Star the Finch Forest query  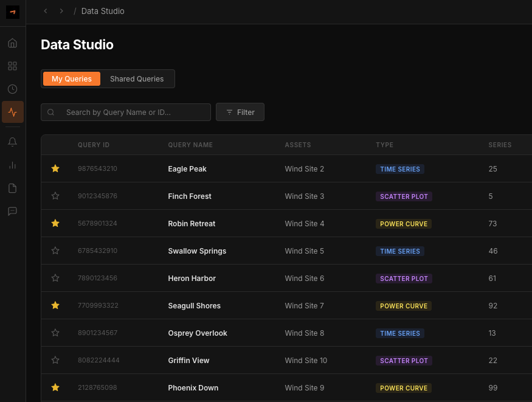[x=55, y=196]
